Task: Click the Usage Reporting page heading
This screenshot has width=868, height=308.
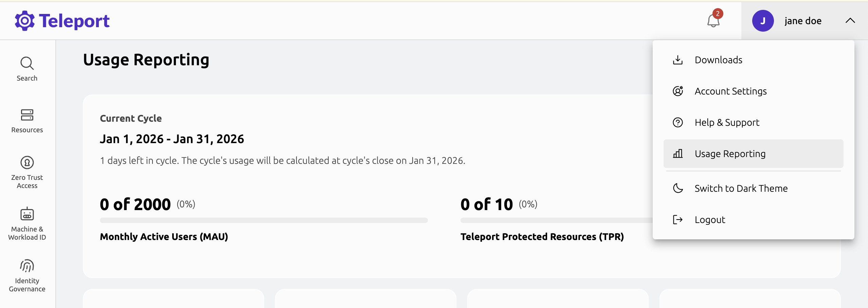Action: (146, 60)
